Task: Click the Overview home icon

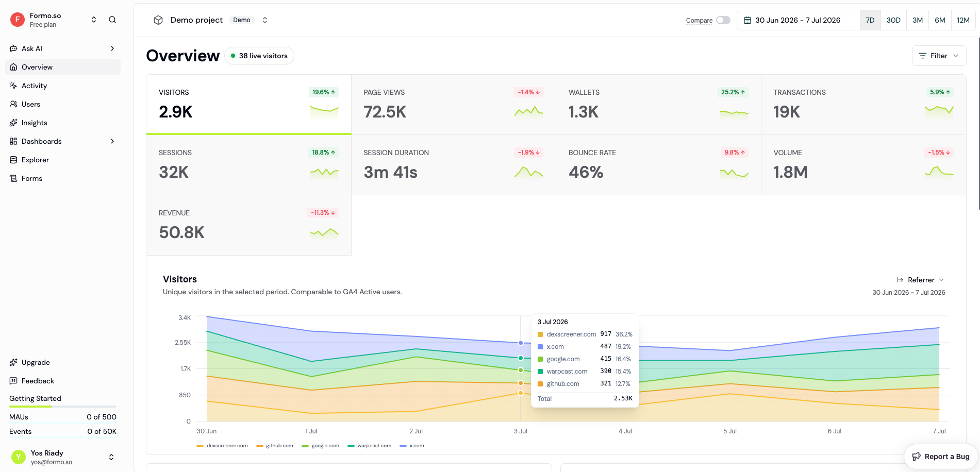Action: (x=13, y=67)
